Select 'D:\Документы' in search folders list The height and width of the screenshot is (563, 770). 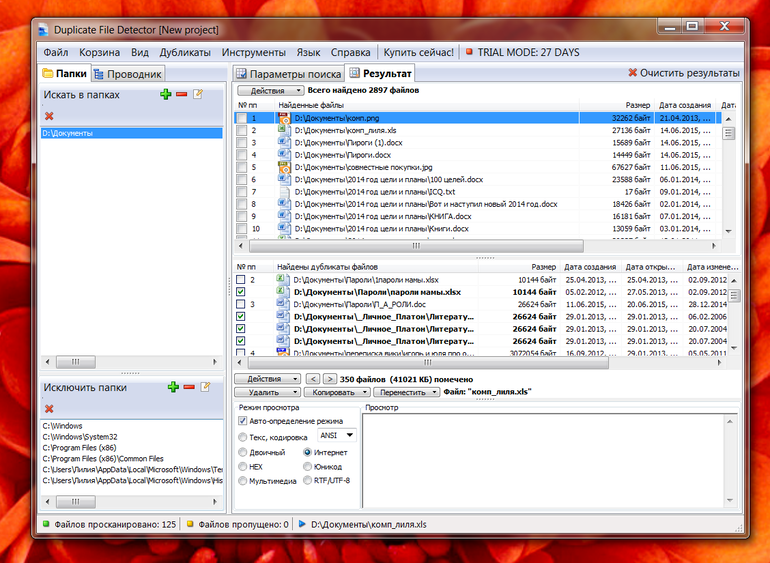coord(68,133)
